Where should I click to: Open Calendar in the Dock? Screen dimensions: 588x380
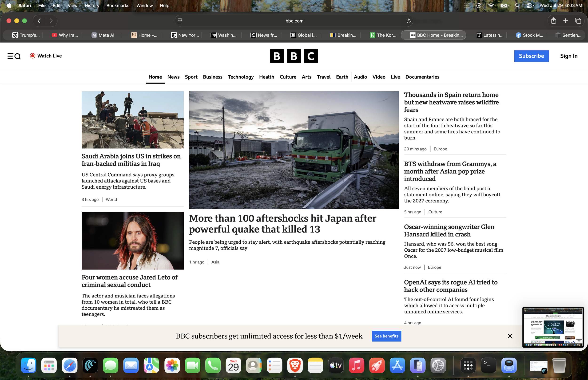point(233,365)
